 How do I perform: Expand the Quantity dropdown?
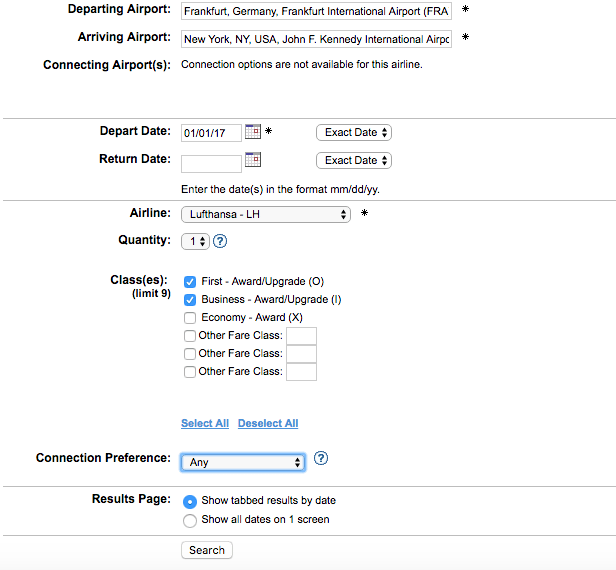point(195,241)
